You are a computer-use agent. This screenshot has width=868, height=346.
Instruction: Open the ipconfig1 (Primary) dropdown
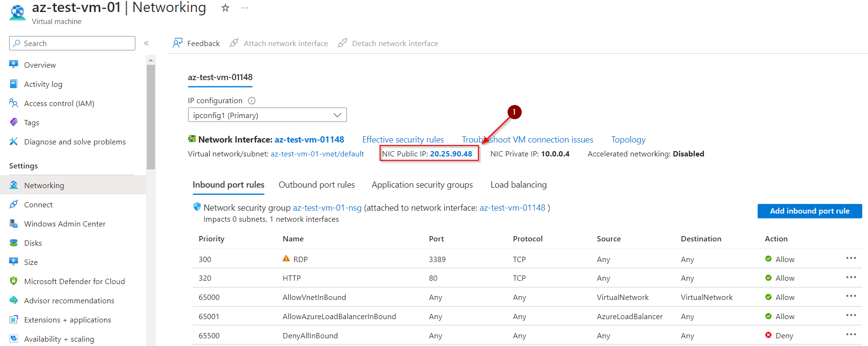(x=267, y=115)
